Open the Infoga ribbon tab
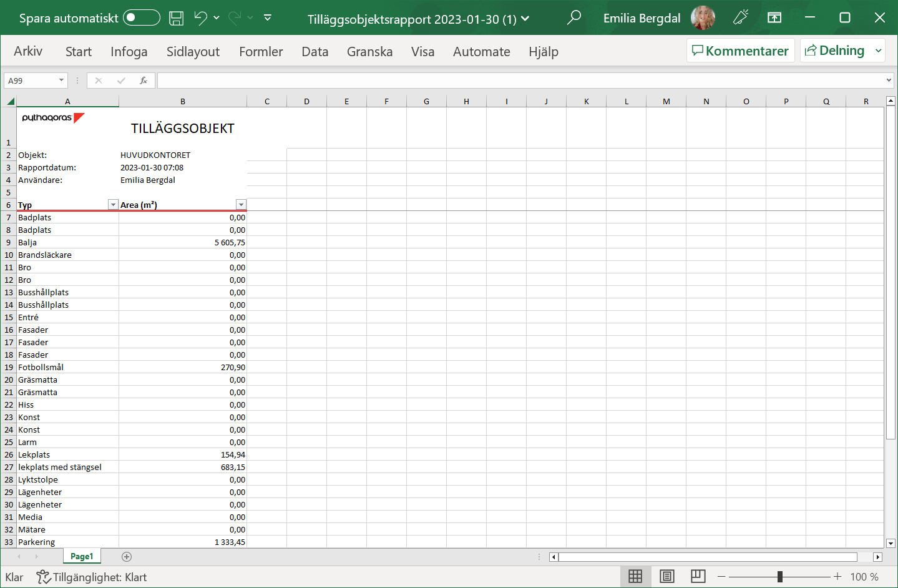The height and width of the screenshot is (588, 898). 129,52
